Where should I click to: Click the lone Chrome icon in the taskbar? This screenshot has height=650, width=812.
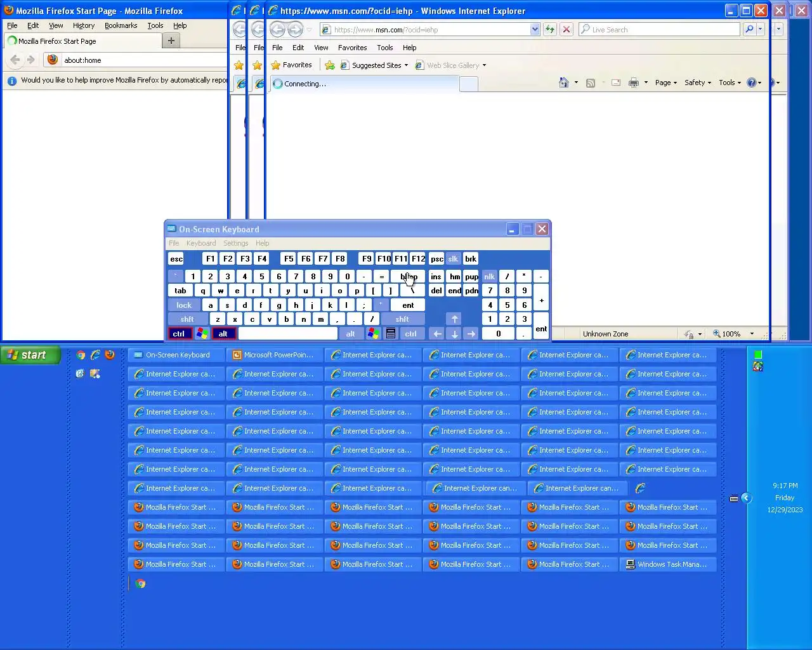pyautogui.click(x=140, y=583)
